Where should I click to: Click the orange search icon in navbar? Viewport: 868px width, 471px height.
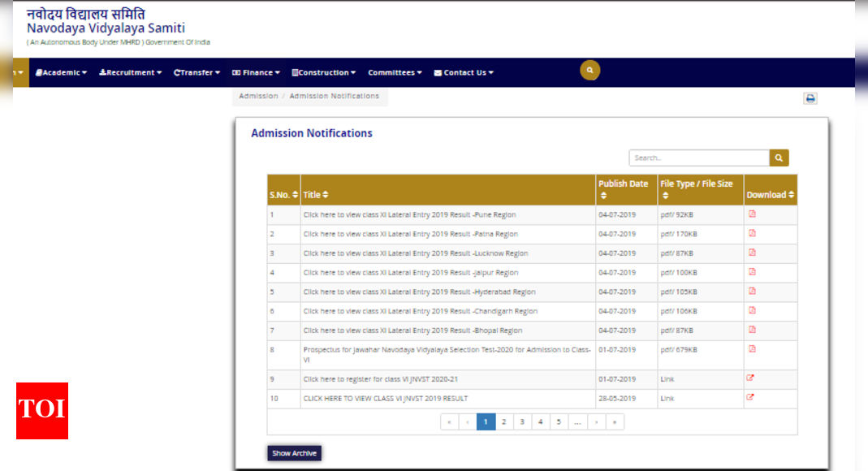pos(589,71)
